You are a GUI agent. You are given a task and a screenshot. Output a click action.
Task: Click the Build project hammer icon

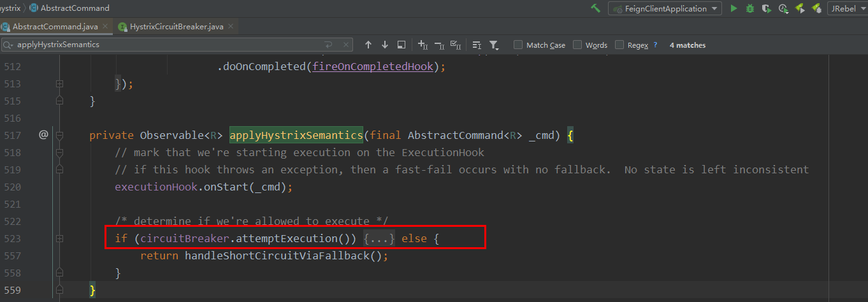pyautogui.click(x=596, y=8)
